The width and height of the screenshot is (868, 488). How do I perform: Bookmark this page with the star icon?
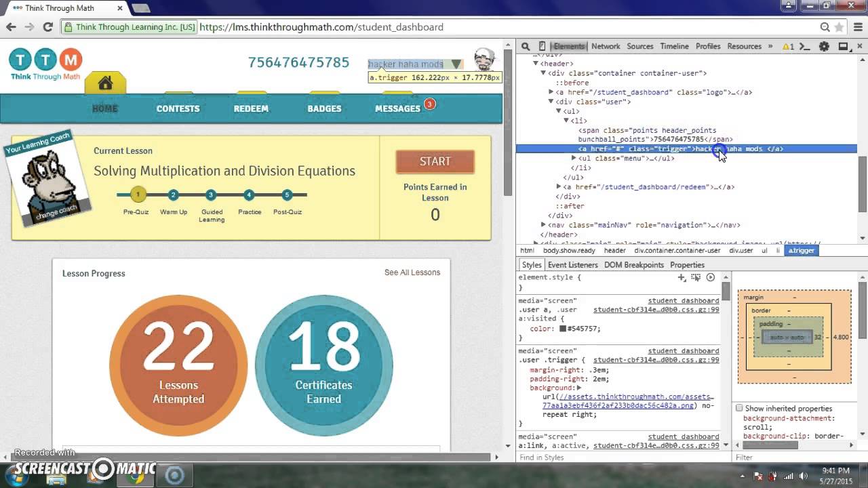pos(840,27)
